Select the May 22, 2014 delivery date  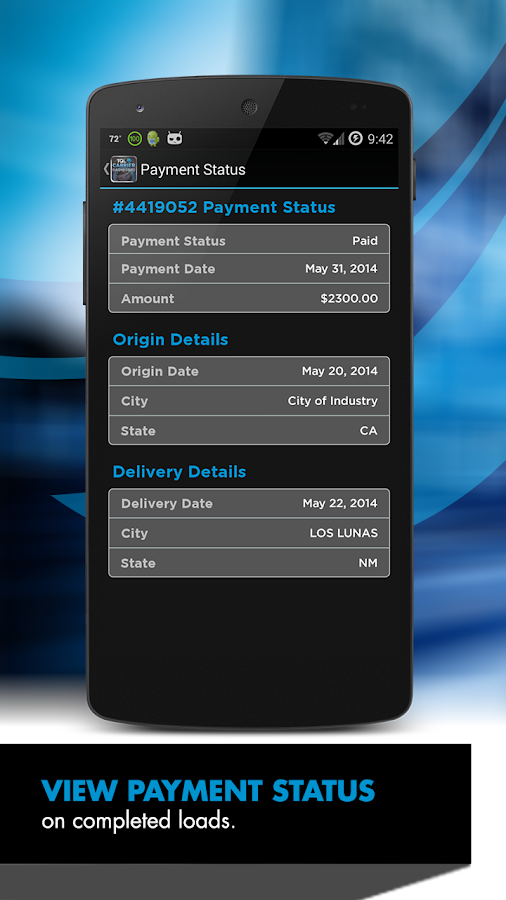(340, 503)
